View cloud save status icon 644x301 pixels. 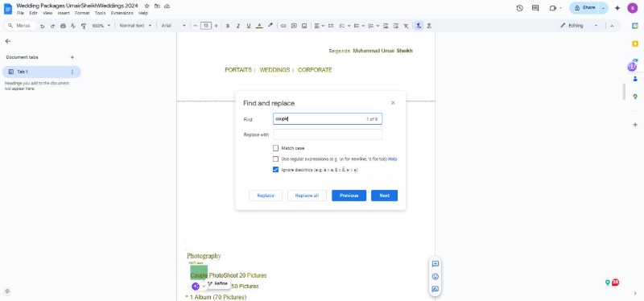coord(167,6)
